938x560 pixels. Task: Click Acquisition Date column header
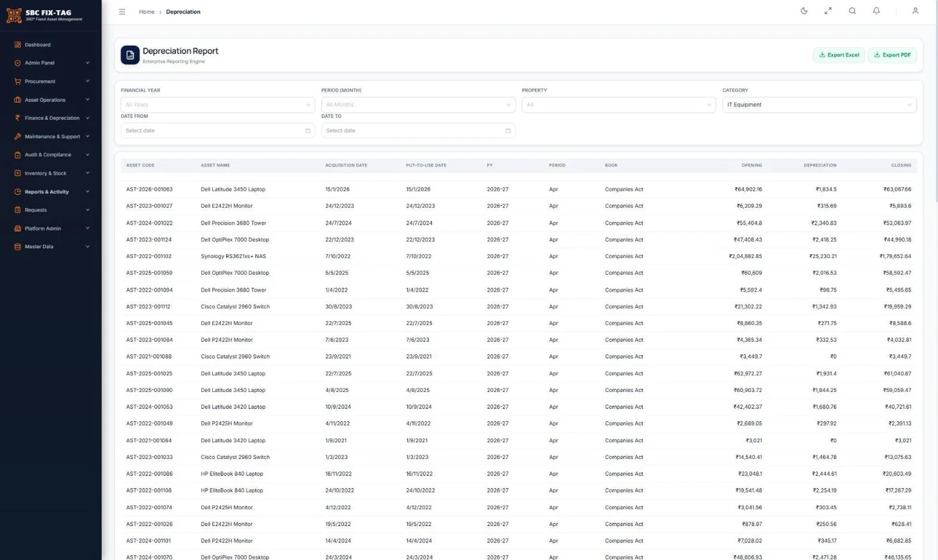point(346,165)
